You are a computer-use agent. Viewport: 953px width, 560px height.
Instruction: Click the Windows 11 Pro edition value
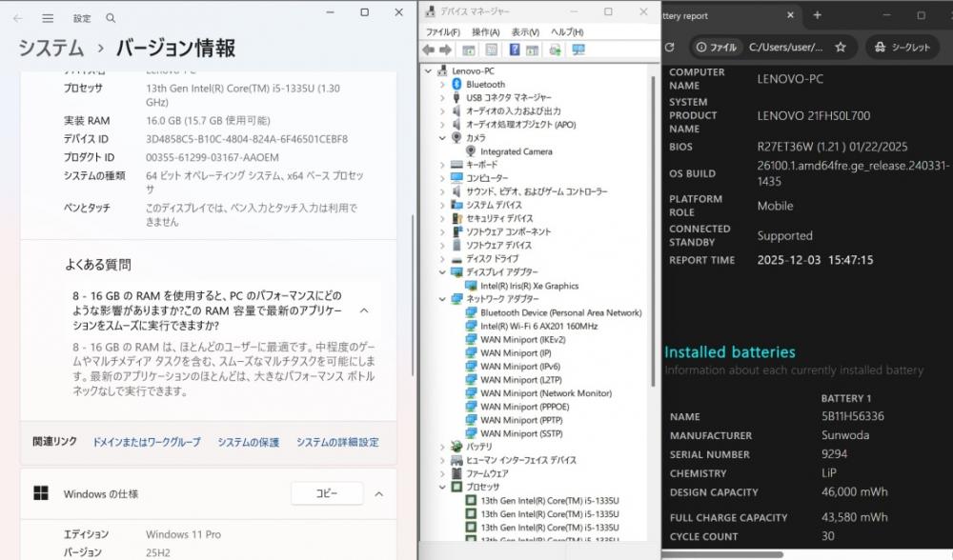click(184, 534)
